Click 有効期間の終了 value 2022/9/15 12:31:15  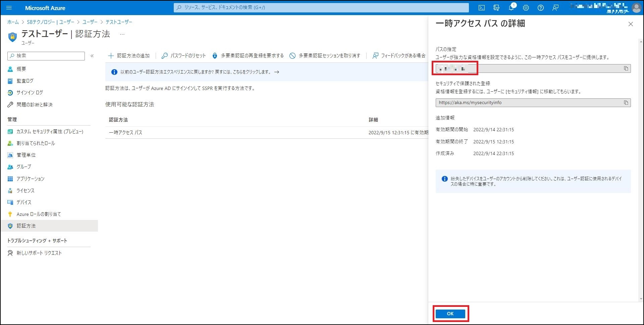click(493, 142)
